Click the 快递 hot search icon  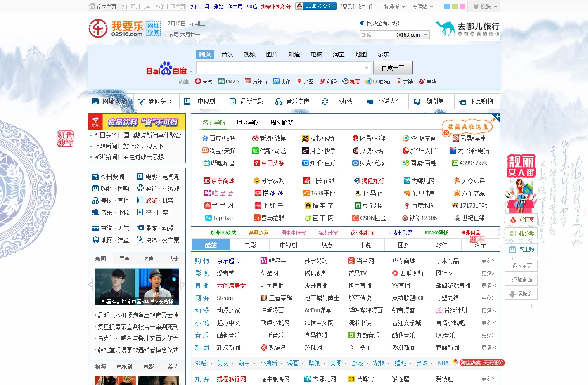point(276,81)
